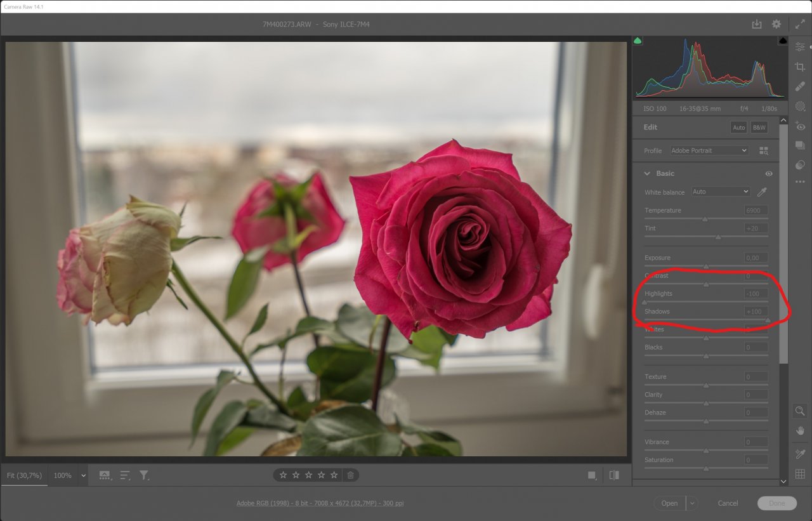Select the 100% zoom option
Image resolution: width=812 pixels, height=521 pixels.
pos(62,475)
